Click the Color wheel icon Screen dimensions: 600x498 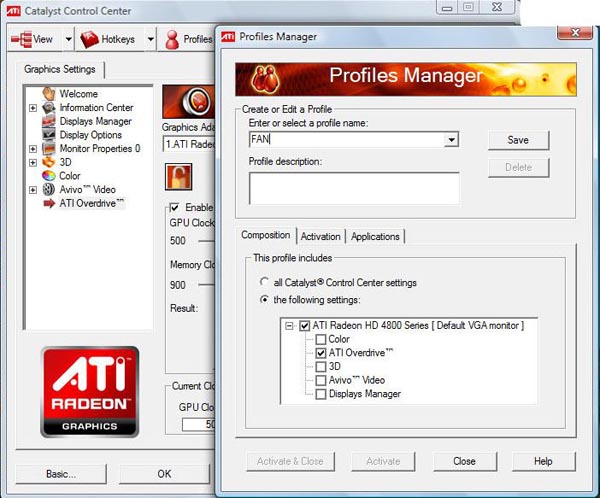click(x=49, y=176)
